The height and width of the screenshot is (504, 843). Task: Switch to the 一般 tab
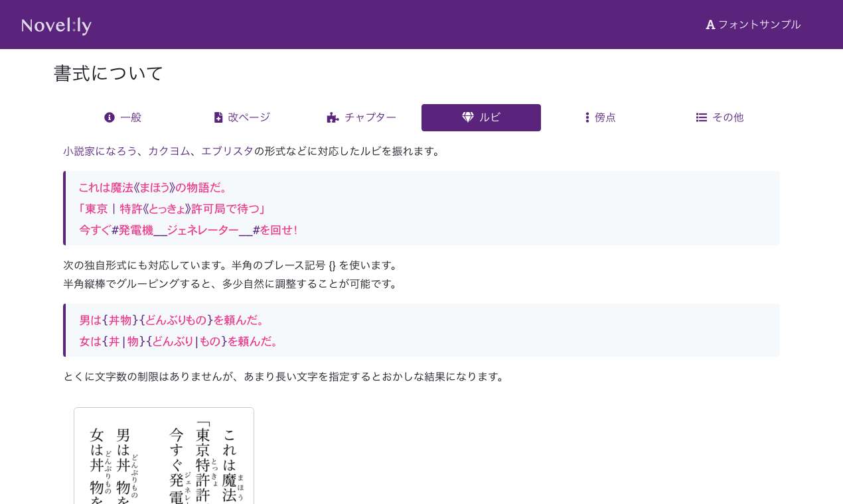click(x=123, y=117)
